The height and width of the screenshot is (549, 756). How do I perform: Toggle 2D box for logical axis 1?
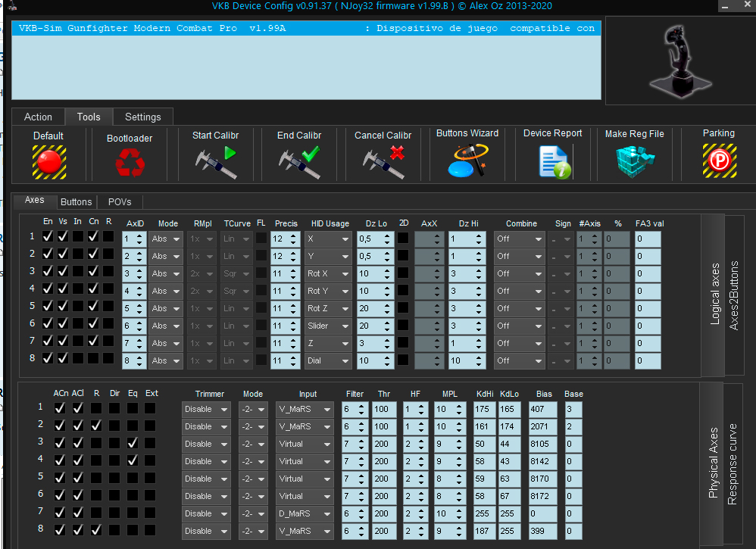click(x=403, y=238)
